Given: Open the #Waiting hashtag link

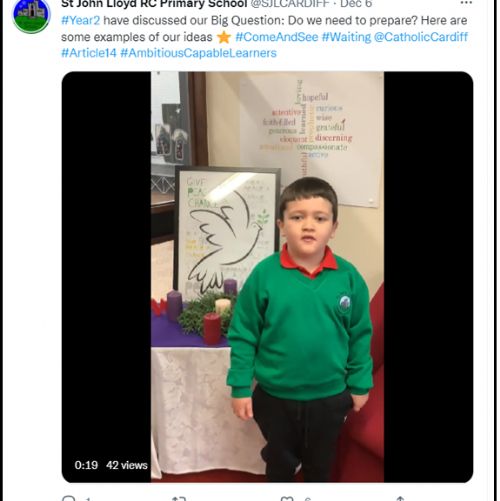Looking at the screenshot, I should pyautogui.click(x=346, y=37).
